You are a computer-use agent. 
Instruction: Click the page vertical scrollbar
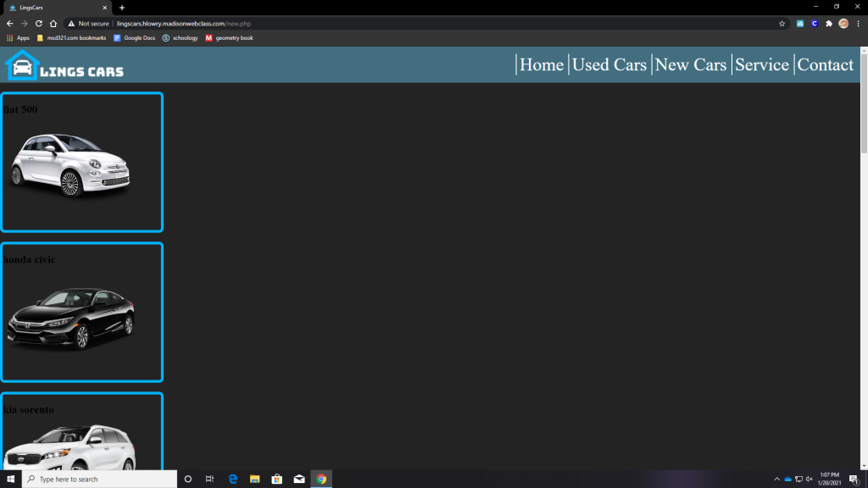point(864,258)
